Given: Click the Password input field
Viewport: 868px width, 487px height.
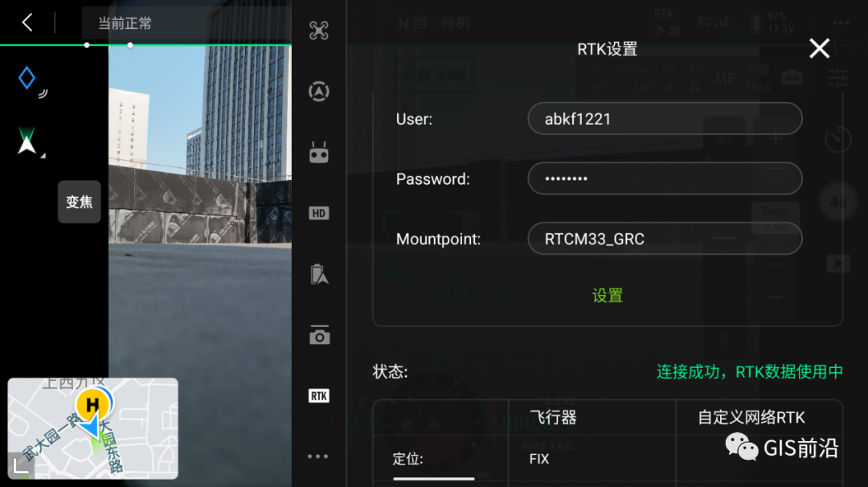Looking at the screenshot, I should (x=665, y=178).
